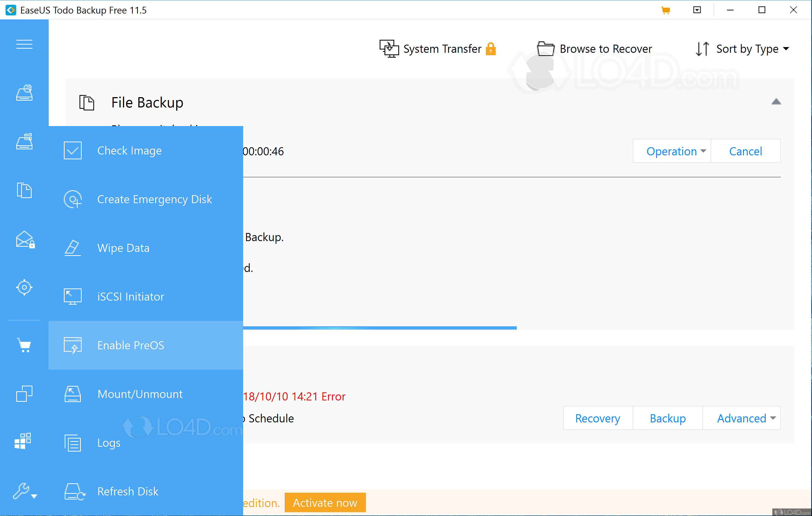Click the orange lock next to System Transfer

(491, 49)
